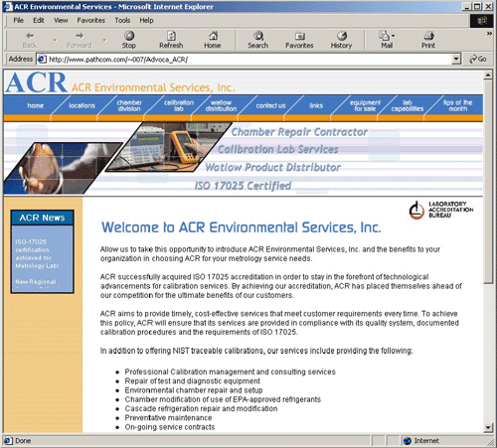Click the Go button next to address
Image resolution: width=497 pixels, height=448 pixels.
coord(478,60)
